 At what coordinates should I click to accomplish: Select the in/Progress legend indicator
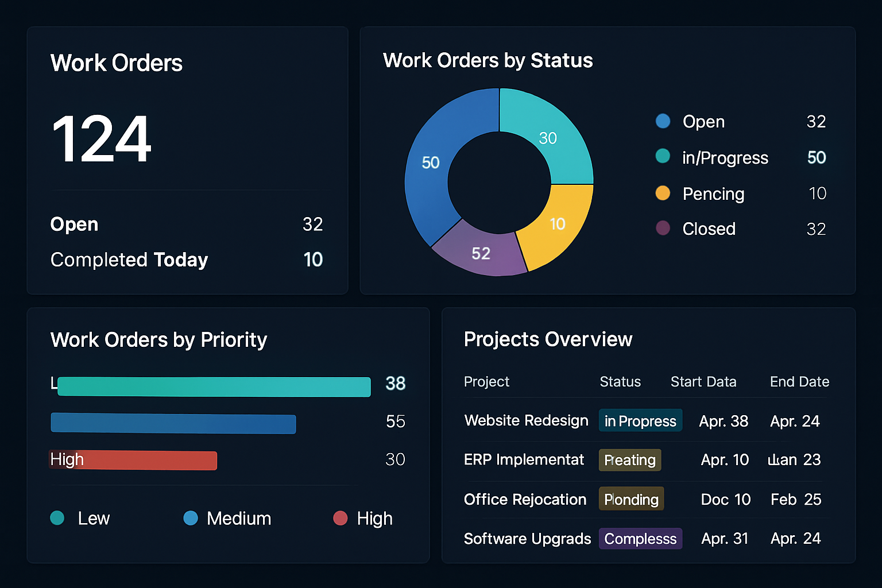click(663, 157)
